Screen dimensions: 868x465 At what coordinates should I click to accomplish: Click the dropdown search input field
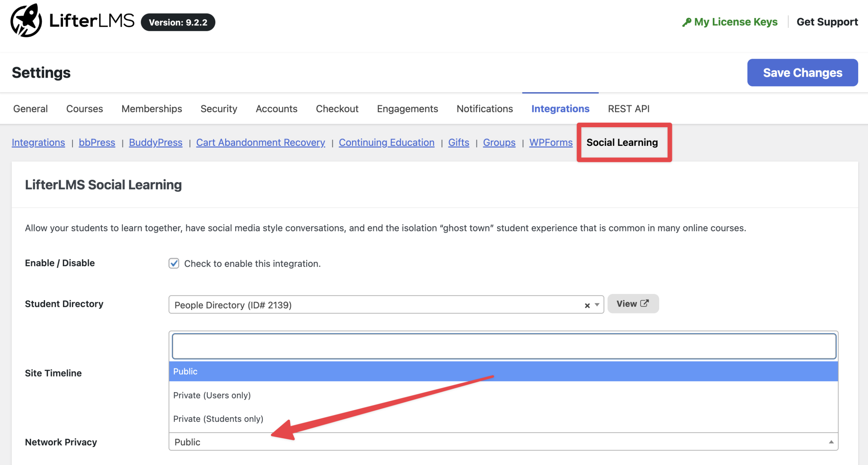pos(504,346)
